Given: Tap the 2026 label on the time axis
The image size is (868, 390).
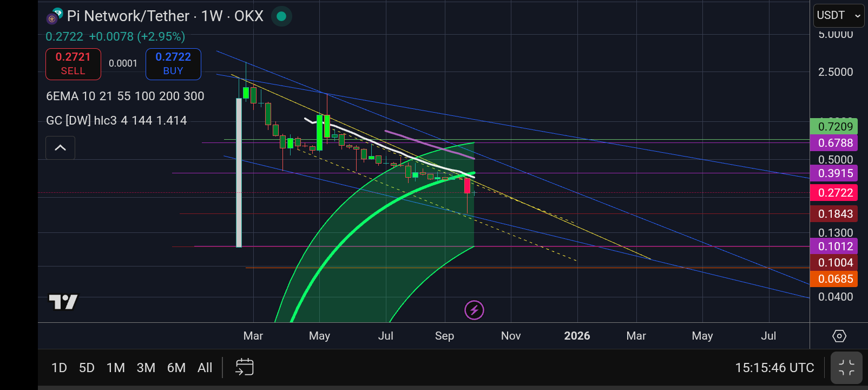Looking at the screenshot, I should [577, 336].
